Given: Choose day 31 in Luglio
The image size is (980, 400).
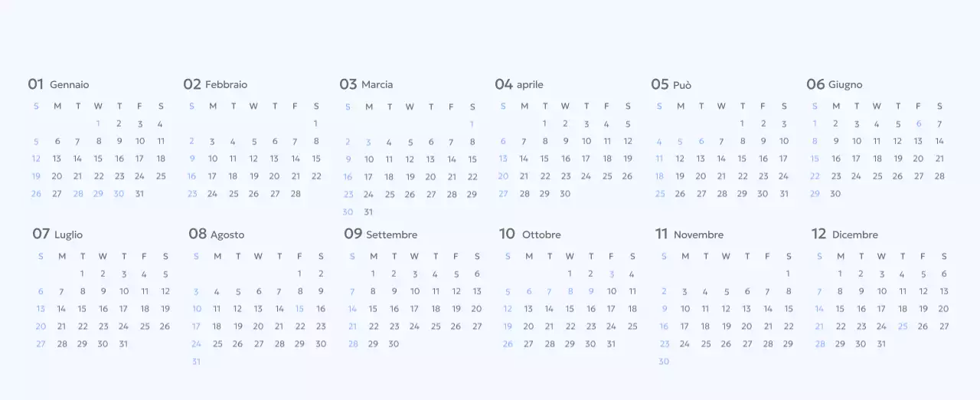Looking at the screenshot, I should point(123,344).
